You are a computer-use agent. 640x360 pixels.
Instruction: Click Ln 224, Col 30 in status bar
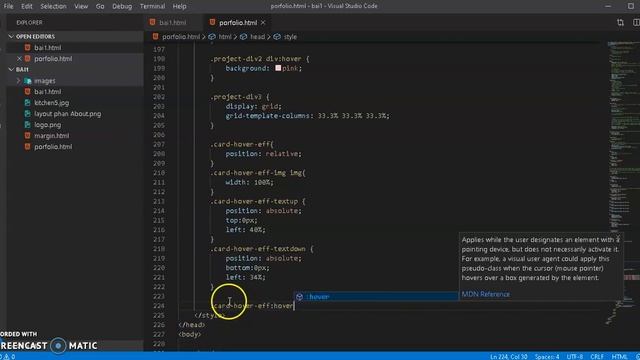[x=509, y=356]
